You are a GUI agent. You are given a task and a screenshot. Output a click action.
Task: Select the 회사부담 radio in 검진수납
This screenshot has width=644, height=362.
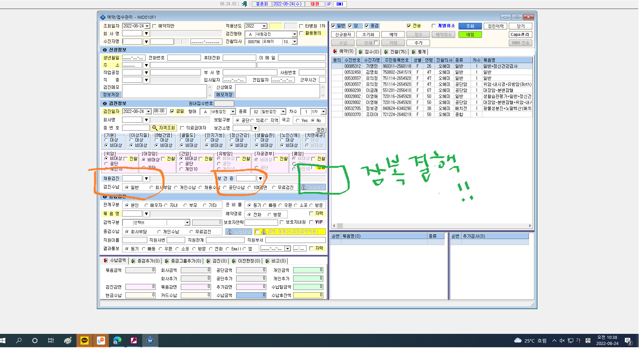pos(152,188)
